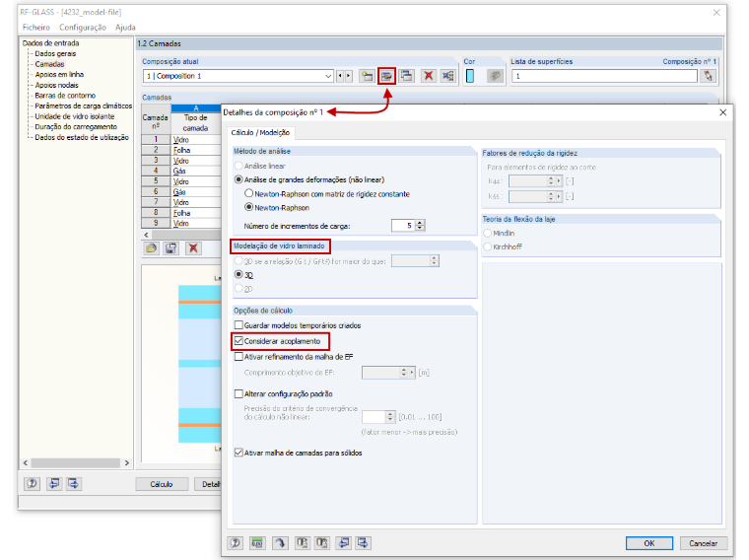This screenshot has height=560, width=749.
Task: Go to previous composition with the left arrow
Action: (340, 76)
